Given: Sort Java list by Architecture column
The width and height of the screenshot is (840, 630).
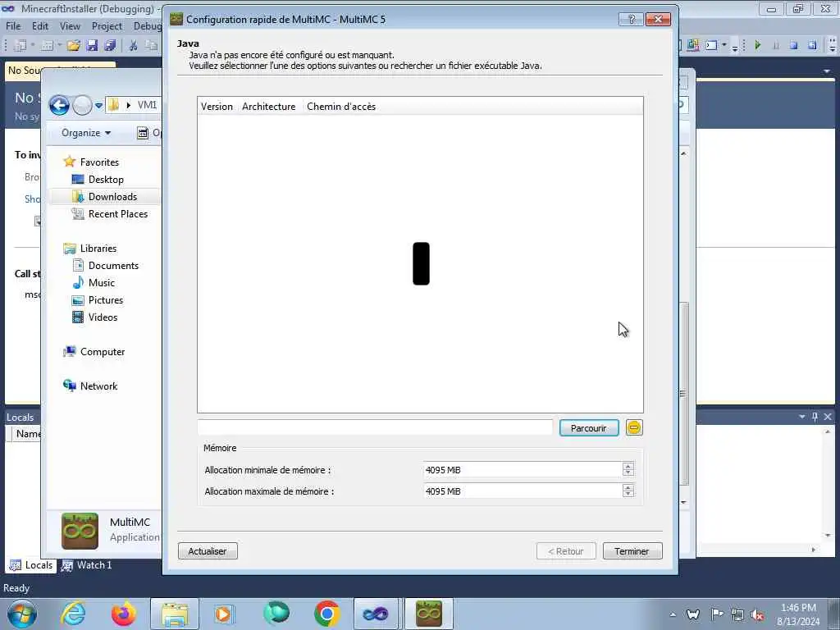Looking at the screenshot, I should (269, 107).
